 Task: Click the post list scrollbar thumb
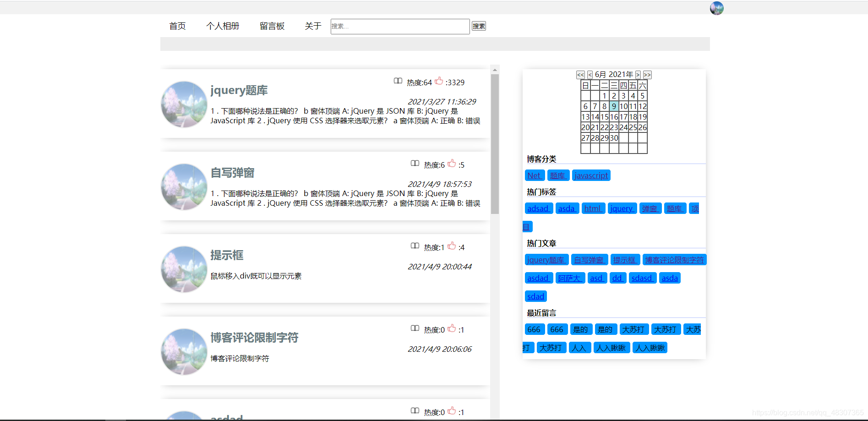click(495, 144)
